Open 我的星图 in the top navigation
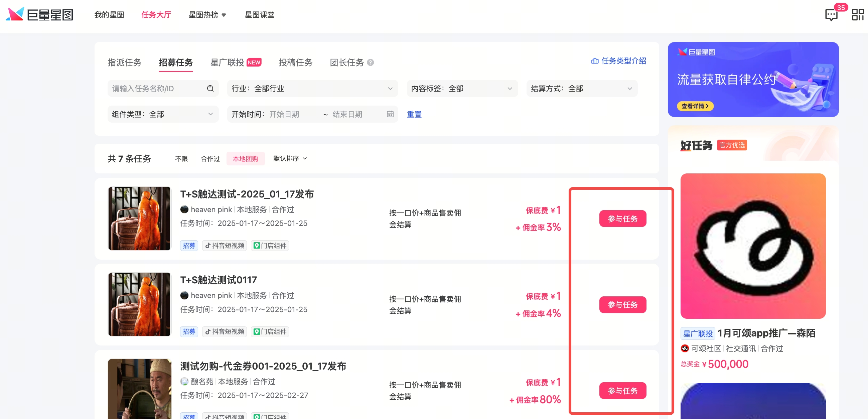Viewport: 868px width, 419px height. pos(109,15)
